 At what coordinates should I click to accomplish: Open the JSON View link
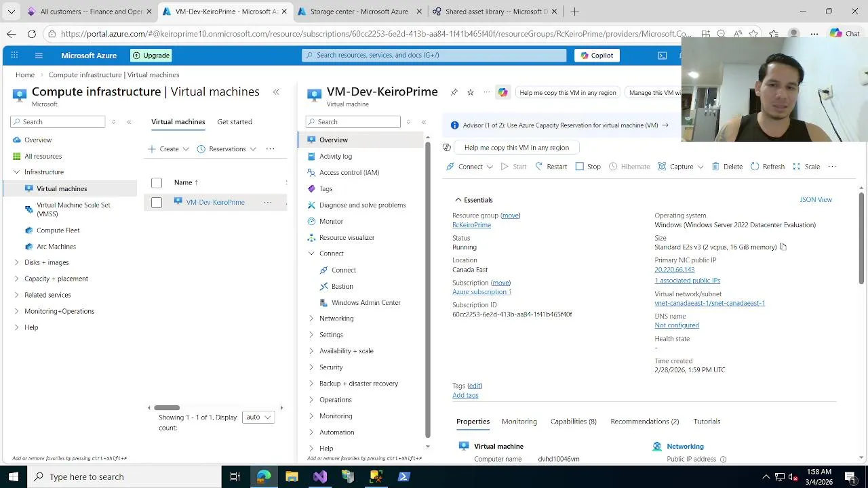[816, 200]
